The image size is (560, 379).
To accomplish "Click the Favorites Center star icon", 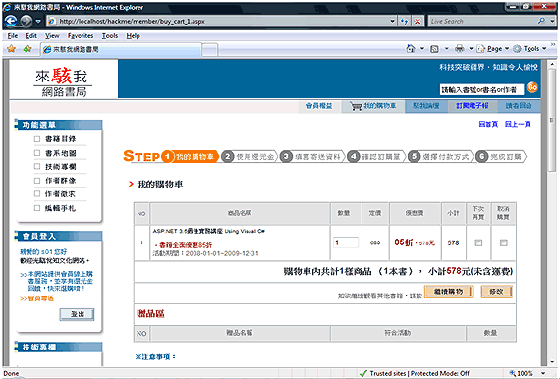I will point(11,49).
